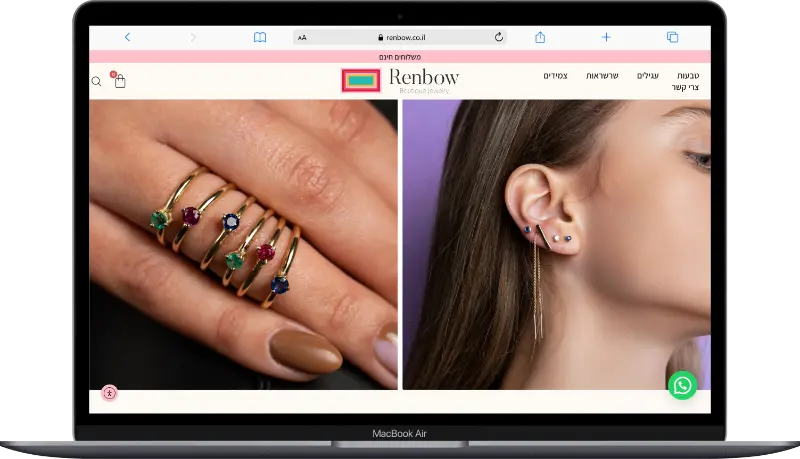Open the צמידים menu item
Image resolution: width=800 pixels, height=459 pixels.
click(555, 75)
